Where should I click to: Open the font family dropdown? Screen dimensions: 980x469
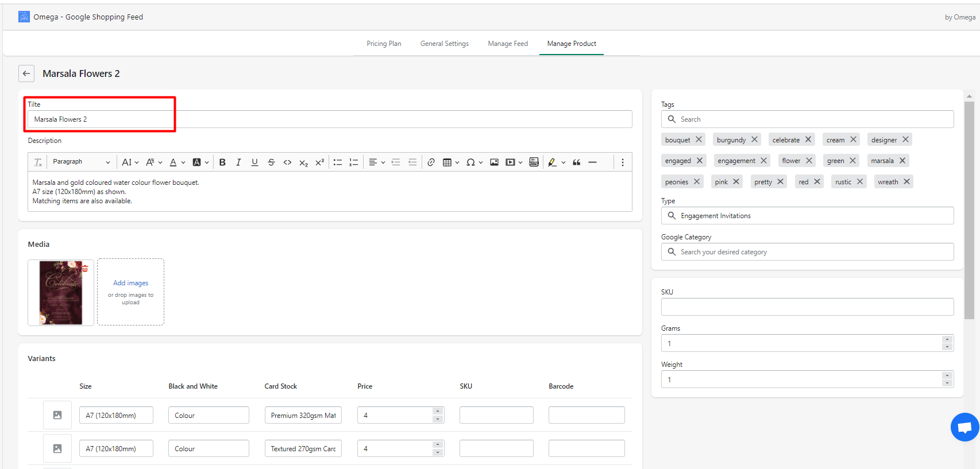point(154,162)
